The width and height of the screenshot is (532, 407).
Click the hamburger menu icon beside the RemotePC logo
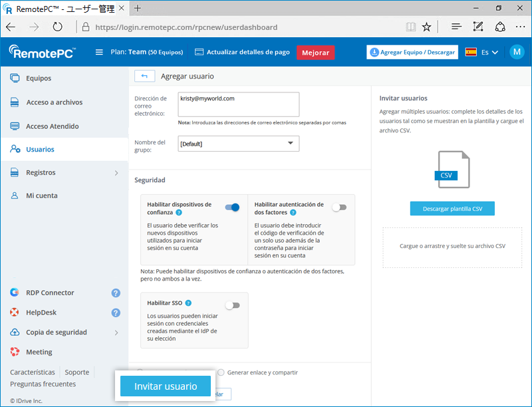pyautogui.click(x=100, y=53)
